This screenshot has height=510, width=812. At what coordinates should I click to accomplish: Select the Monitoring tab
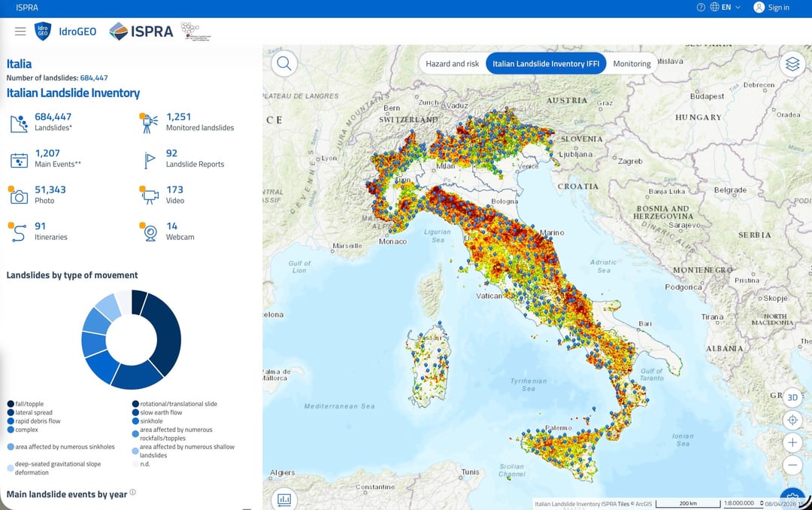[x=632, y=64]
